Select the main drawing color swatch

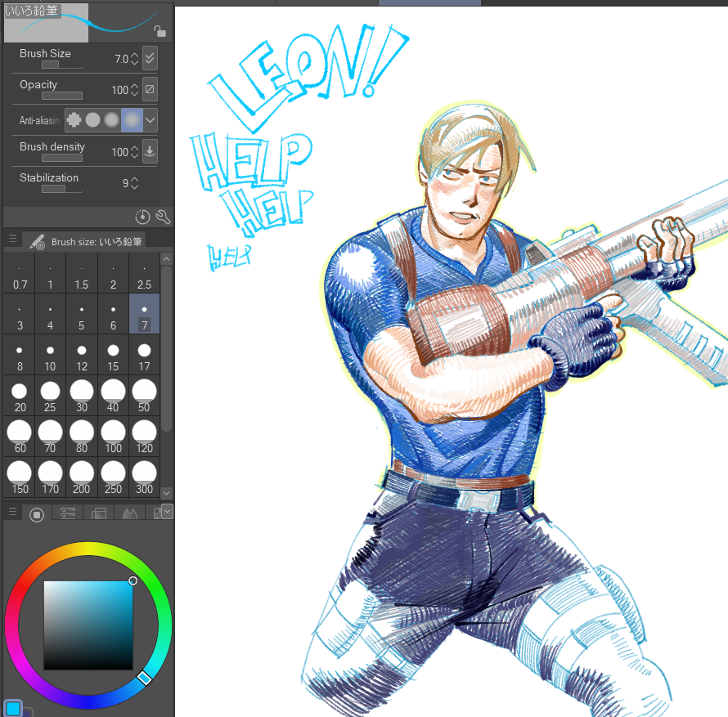pos(12,708)
